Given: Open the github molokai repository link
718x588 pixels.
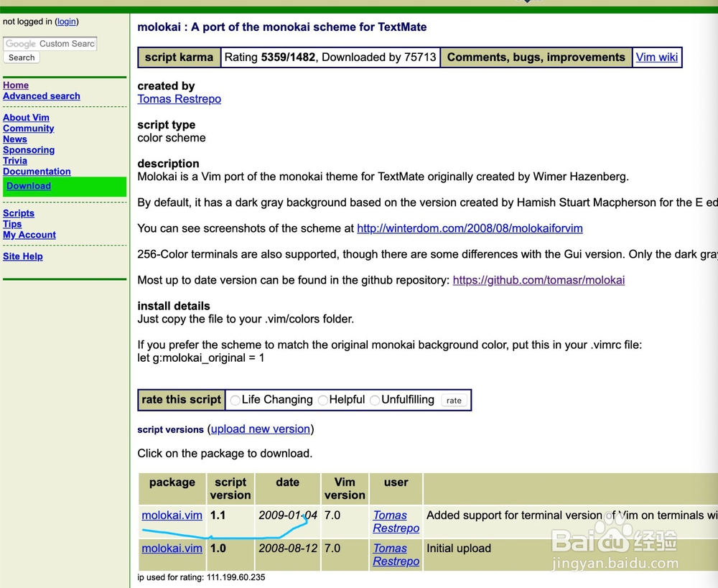Looking at the screenshot, I should tap(538, 280).
